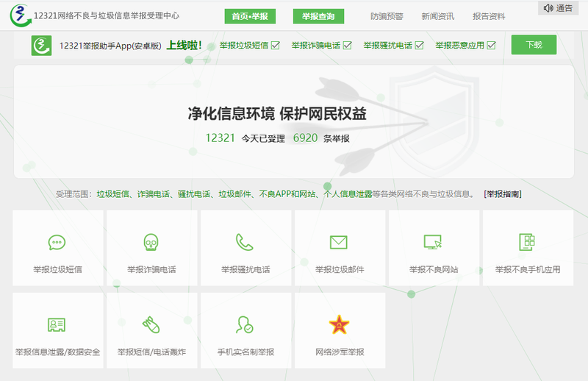Click the spam email envelope icon
Image resolution: width=588 pixels, height=381 pixels.
[x=339, y=243]
